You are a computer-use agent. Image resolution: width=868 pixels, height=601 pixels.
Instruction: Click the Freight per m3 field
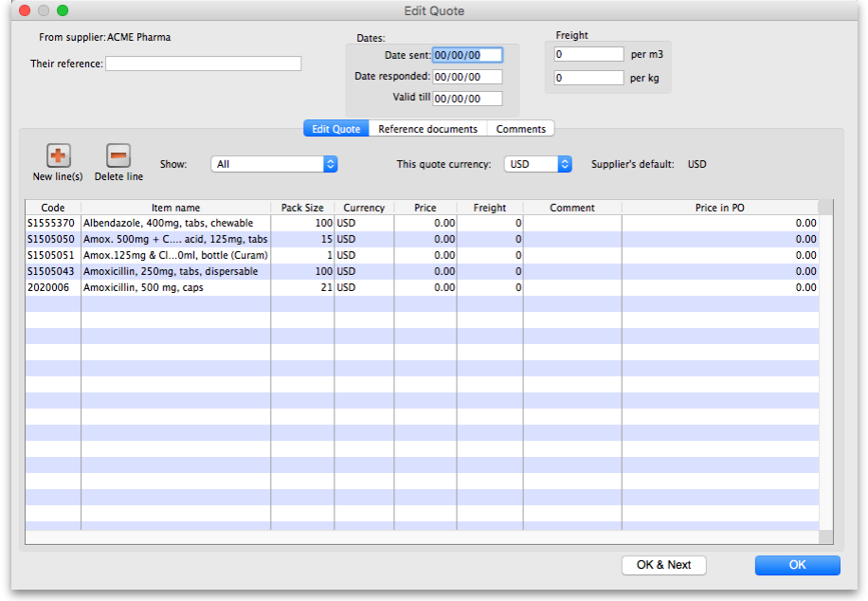coord(588,55)
